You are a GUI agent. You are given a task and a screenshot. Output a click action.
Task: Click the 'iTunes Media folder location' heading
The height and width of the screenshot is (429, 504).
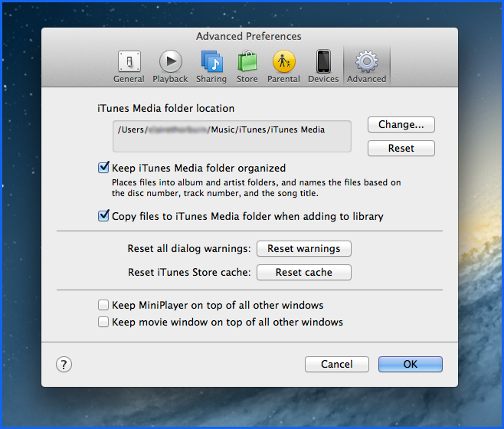point(166,108)
